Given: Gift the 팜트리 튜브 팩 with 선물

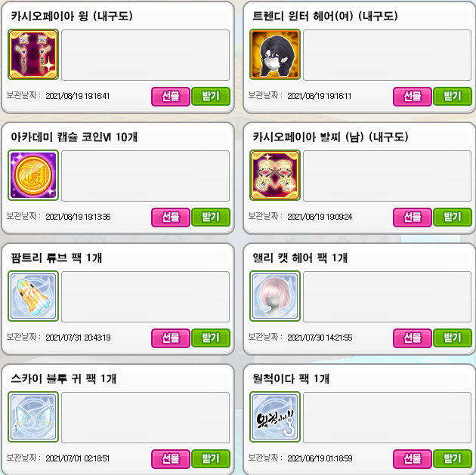Looking at the screenshot, I should pyautogui.click(x=171, y=338).
